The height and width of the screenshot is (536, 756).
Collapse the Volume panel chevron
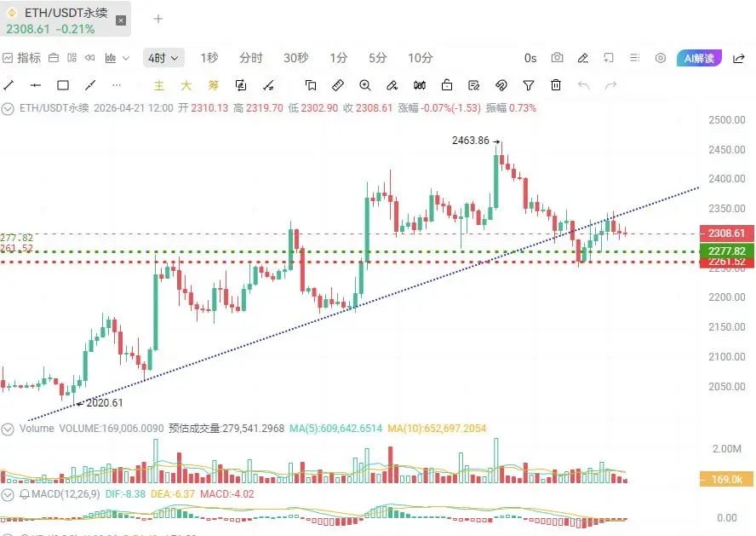click(7, 429)
